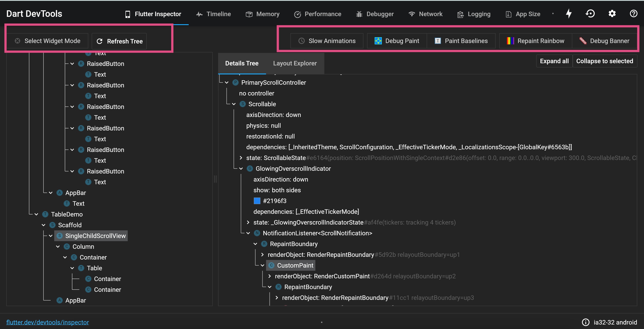Viewport: 644px width, 329px height.
Task: Click the Refresh Tree button
Action: [x=119, y=41]
